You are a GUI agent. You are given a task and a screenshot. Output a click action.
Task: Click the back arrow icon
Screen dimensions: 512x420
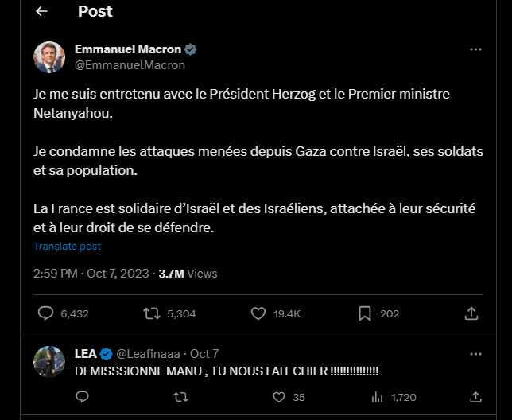41,11
